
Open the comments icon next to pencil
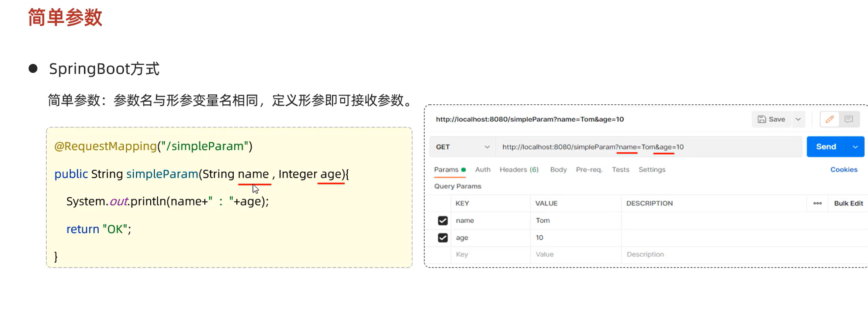(849, 119)
